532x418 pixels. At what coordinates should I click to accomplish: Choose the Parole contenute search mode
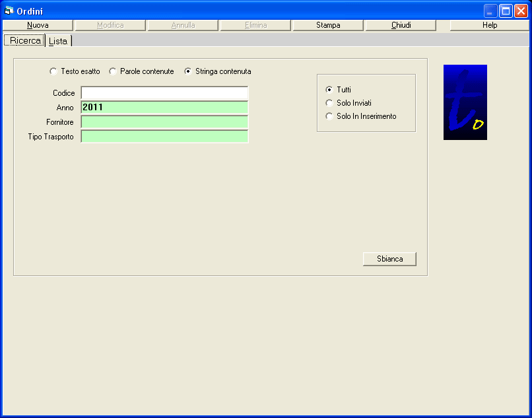113,71
